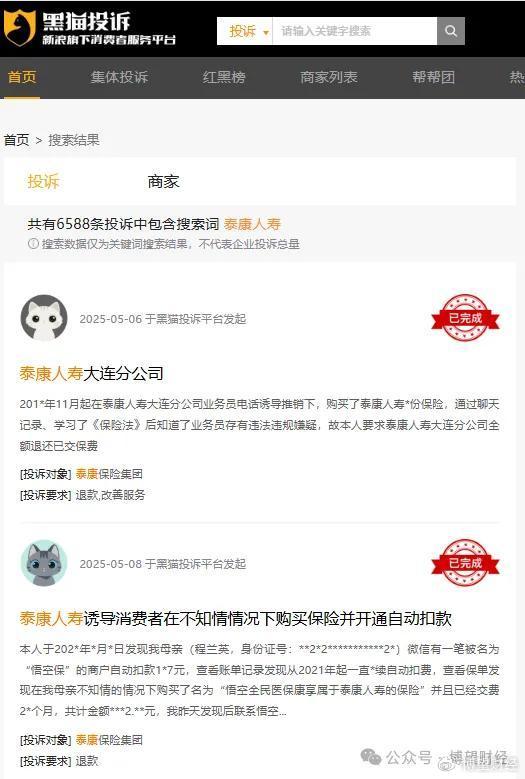This screenshot has height=779, width=525.
Task: Open the 商家列表 navigation item
Action: pyautogui.click(x=329, y=77)
